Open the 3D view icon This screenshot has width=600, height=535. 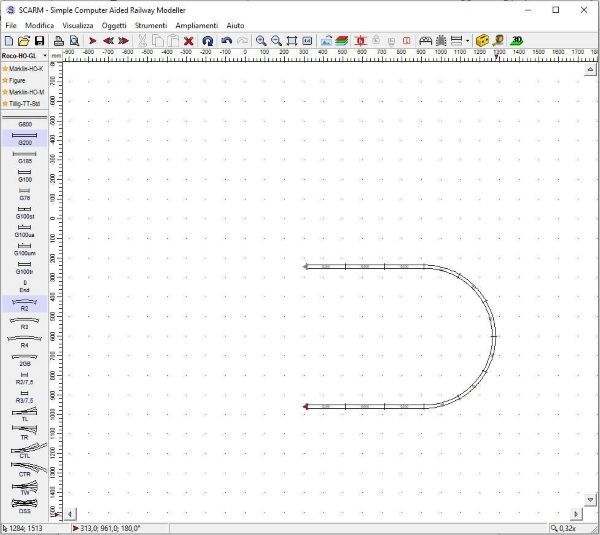click(517, 41)
